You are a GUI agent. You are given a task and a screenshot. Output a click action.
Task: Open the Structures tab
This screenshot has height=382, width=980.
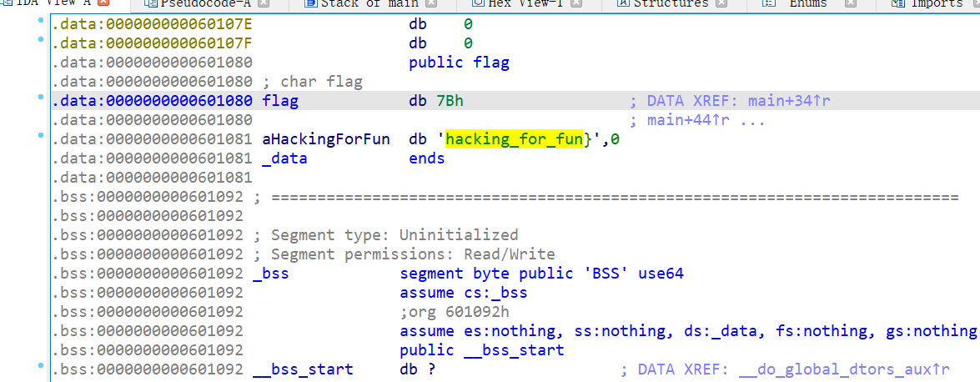tap(672, 3)
